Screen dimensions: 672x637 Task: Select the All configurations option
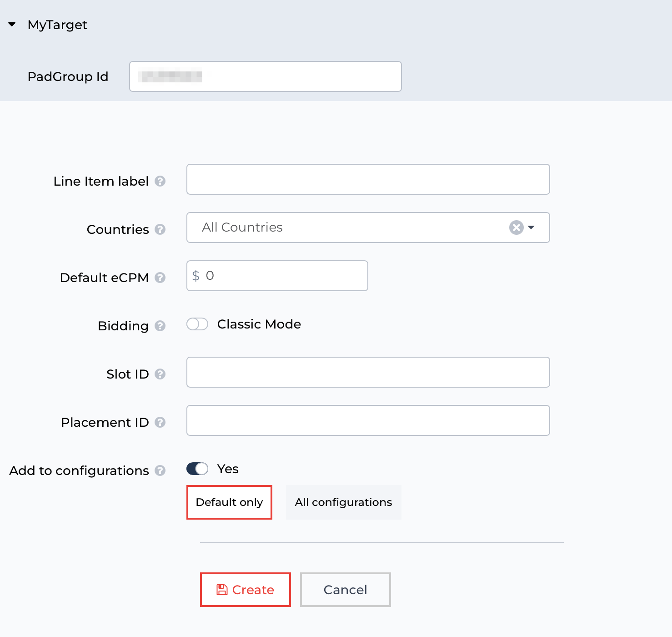(343, 502)
